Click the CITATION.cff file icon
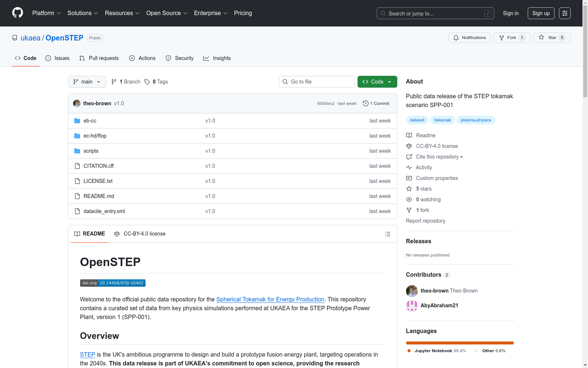588x368 pixels. 77,166
